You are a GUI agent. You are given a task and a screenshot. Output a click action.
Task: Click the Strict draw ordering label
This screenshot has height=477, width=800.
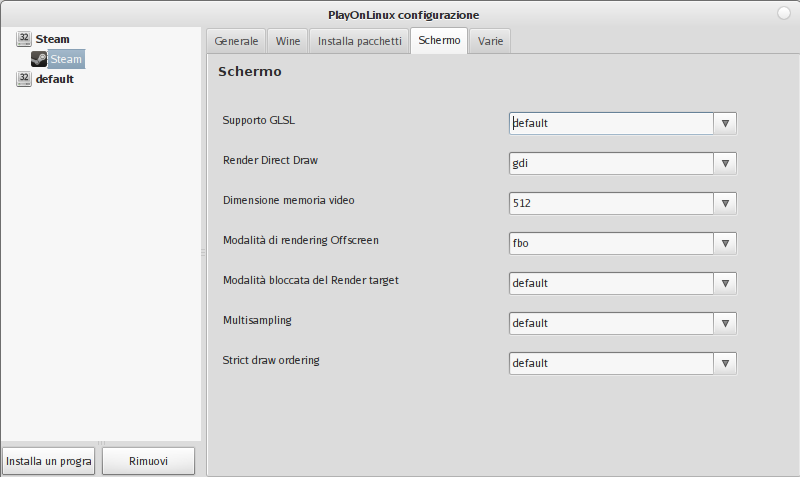pos(271,360)
